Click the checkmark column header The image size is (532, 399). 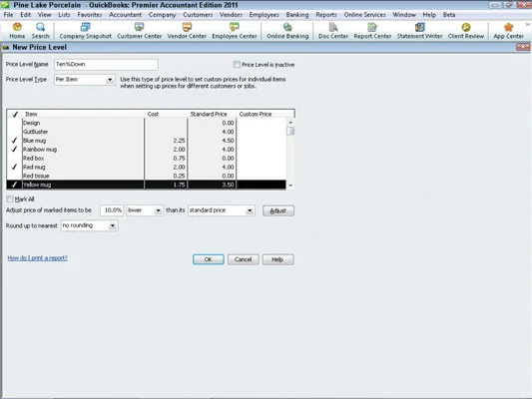15,115
